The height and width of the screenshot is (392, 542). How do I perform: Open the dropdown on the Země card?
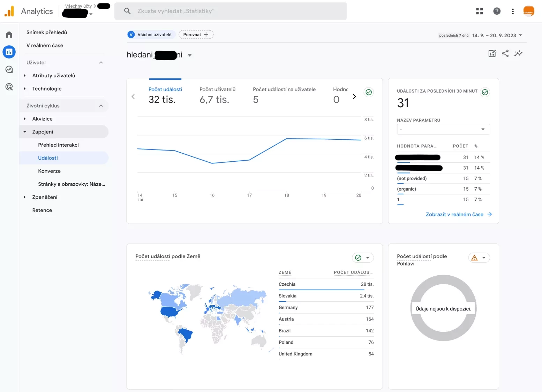point(368,258)
